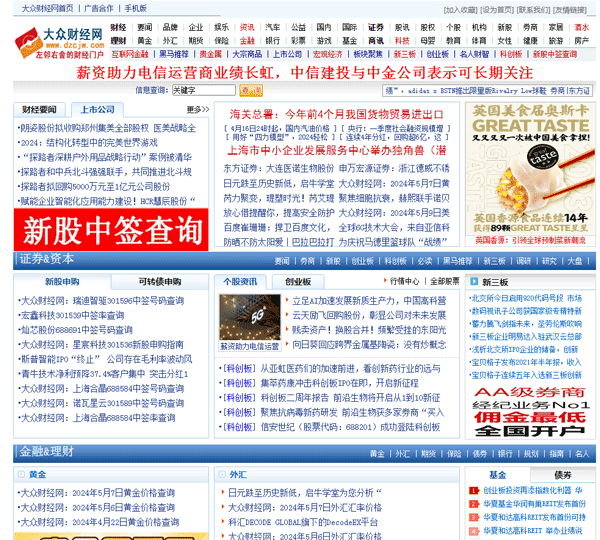Open 名人财智 sub-navigation link
Screen dimensions: 600x540
coord(474,54)
